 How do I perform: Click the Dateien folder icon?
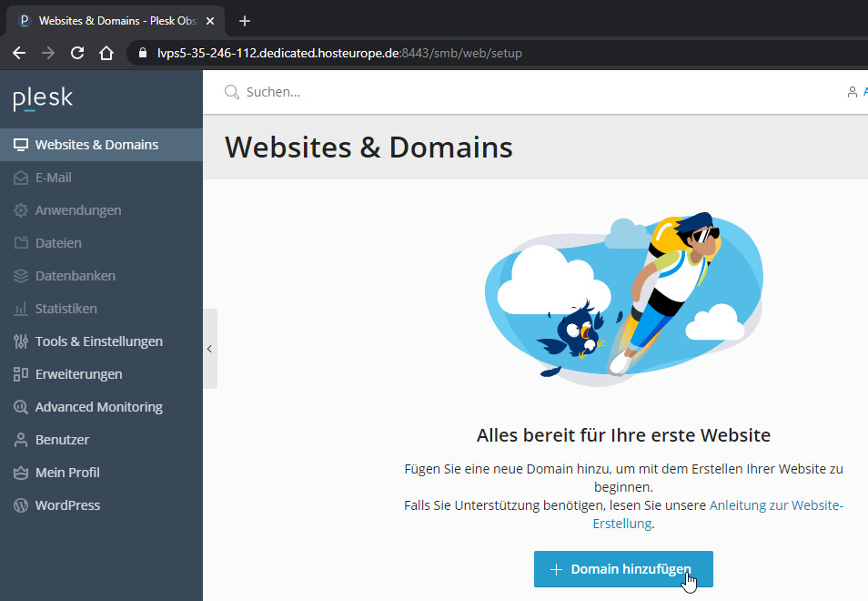pyautogui.click(x=20, y=243)
